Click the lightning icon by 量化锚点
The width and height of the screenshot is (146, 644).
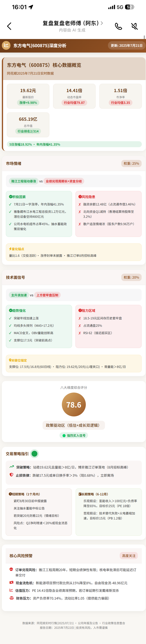pos(10,249)
